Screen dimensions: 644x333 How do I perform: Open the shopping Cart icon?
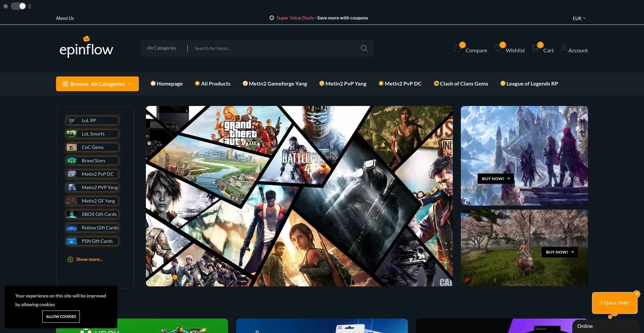[x=536, y=49]
